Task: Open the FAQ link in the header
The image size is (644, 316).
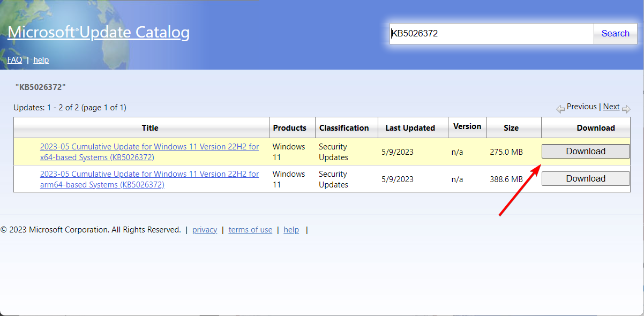Action: (x=15, y=60)
